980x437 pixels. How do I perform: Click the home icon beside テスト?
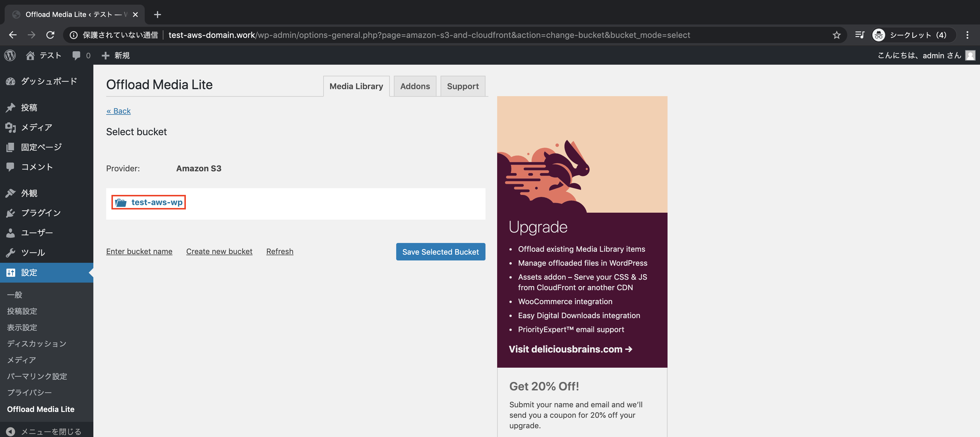click(30, 55)
